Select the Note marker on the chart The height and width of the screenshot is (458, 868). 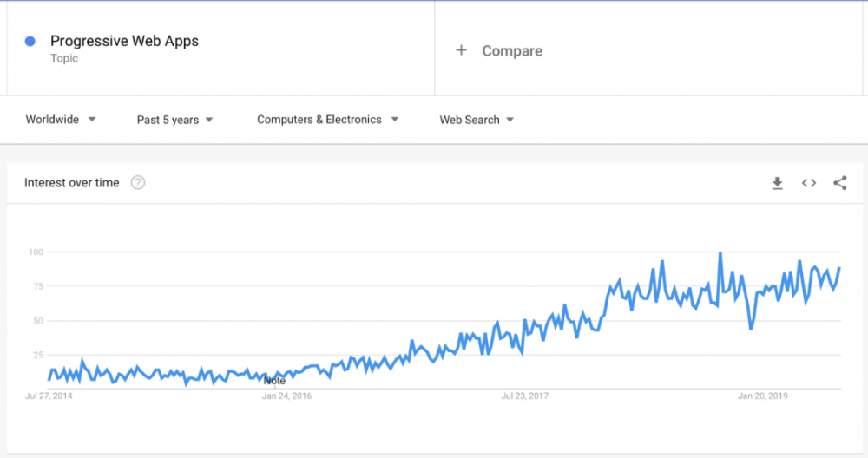click(274, 381)
